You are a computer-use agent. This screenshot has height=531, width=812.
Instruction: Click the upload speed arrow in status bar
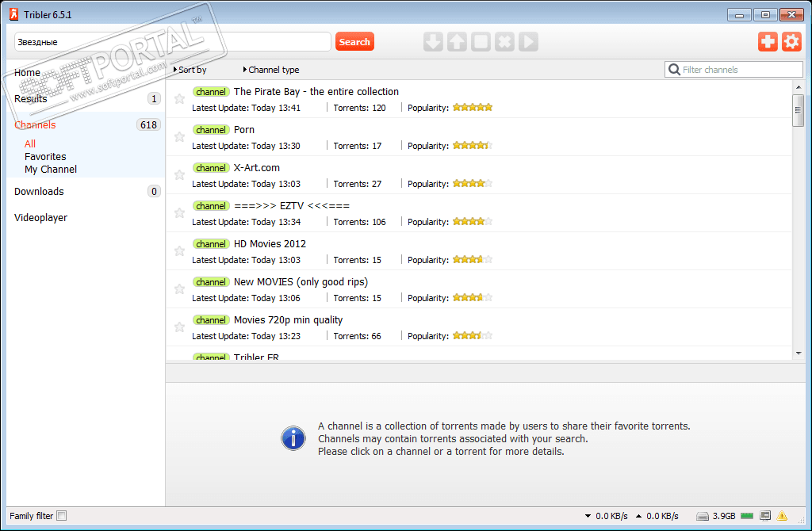tap(638, 516)
